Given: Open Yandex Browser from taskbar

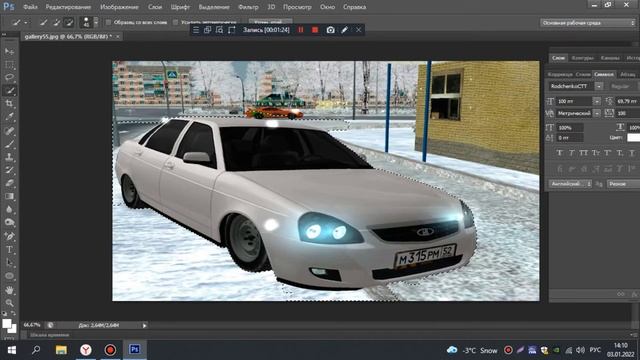Looking at the screenshot, I should pyautogui.click(x=86, y=350).
